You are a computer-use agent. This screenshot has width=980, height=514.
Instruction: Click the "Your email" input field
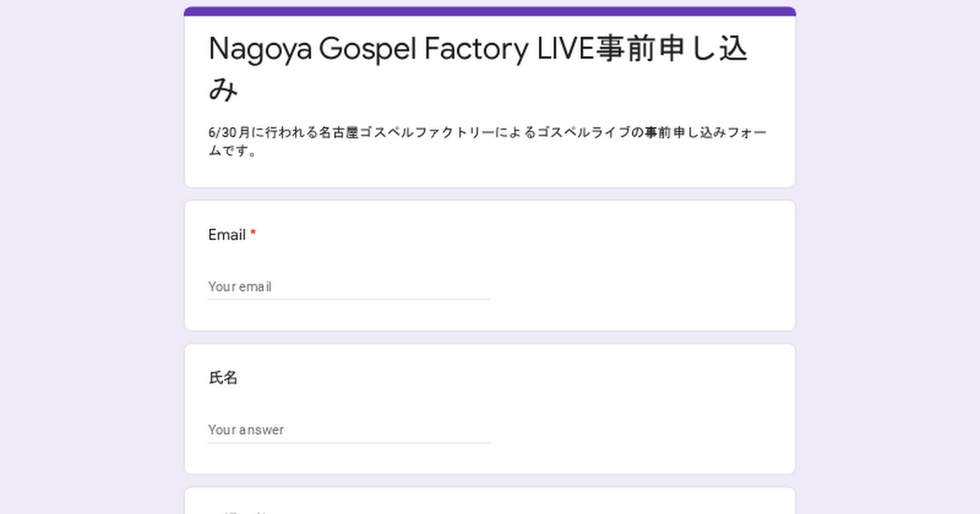coord(349,286)
